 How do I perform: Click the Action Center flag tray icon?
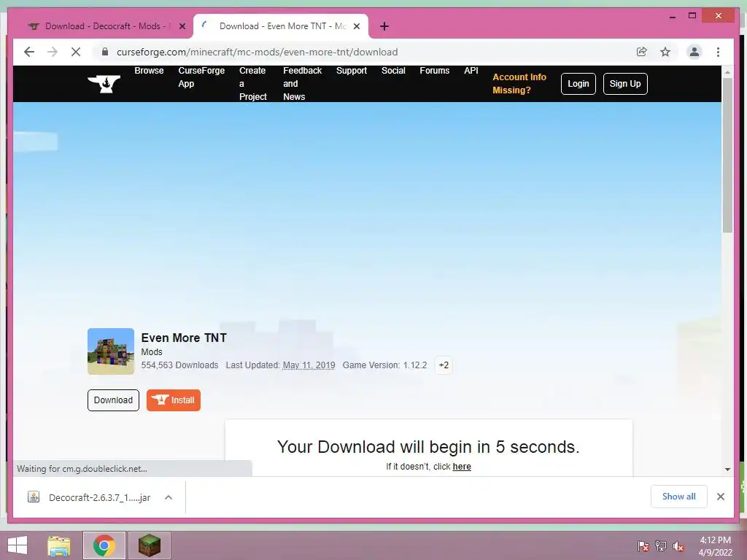click(643, 546)
